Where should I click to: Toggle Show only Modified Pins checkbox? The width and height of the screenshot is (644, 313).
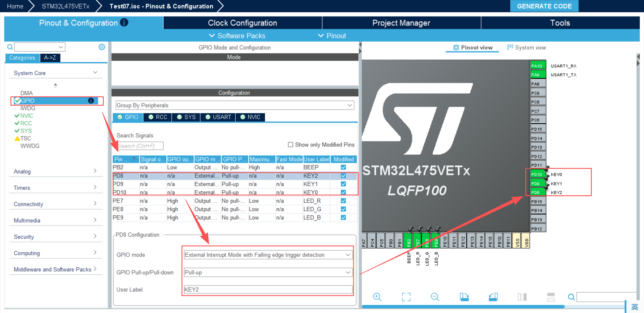pos(290,145)
